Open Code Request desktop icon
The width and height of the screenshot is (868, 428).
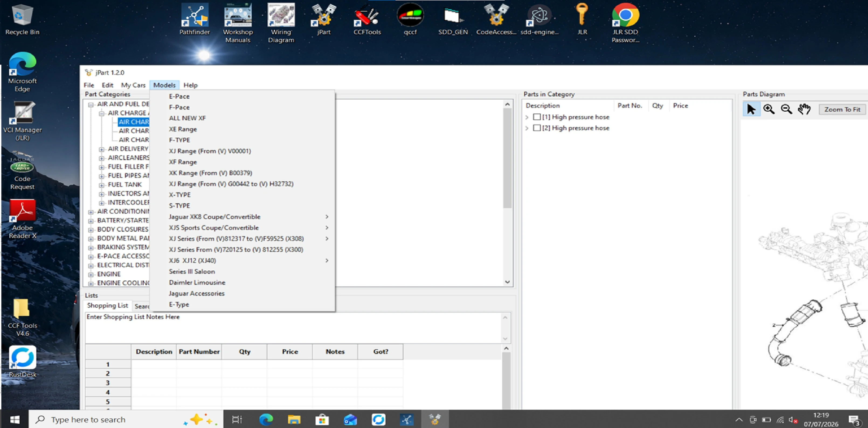[x=22, y=170]
